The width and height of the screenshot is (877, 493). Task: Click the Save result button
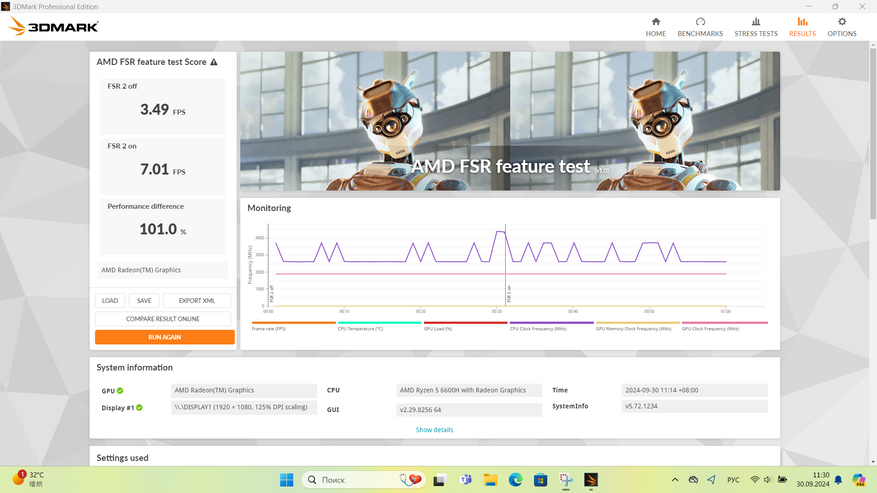point(144,301)
